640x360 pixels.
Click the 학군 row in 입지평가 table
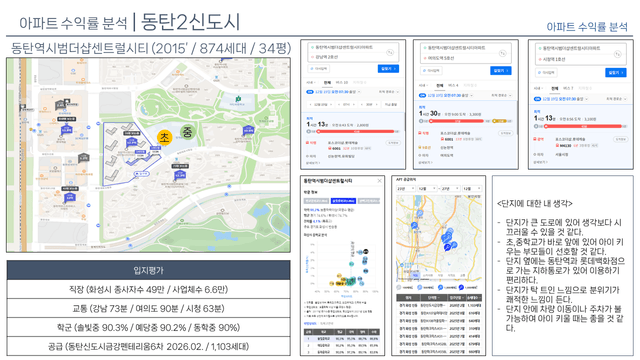pos(149,328)
